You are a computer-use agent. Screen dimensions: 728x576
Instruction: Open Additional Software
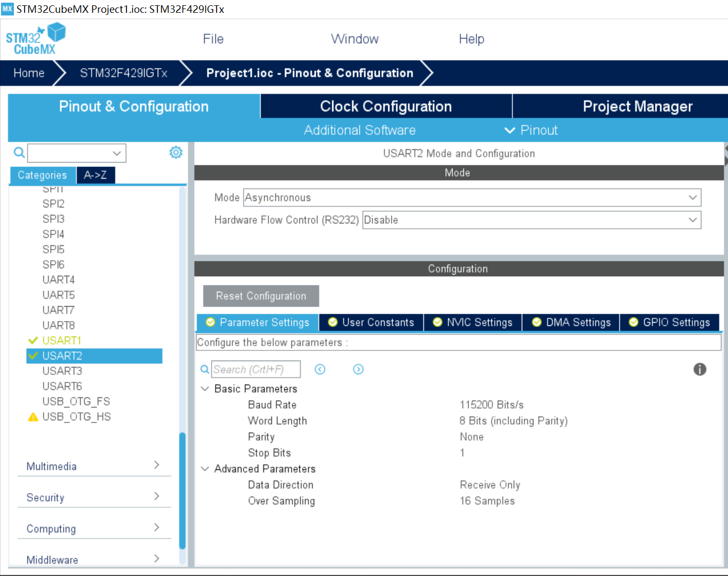click(359, 130)
